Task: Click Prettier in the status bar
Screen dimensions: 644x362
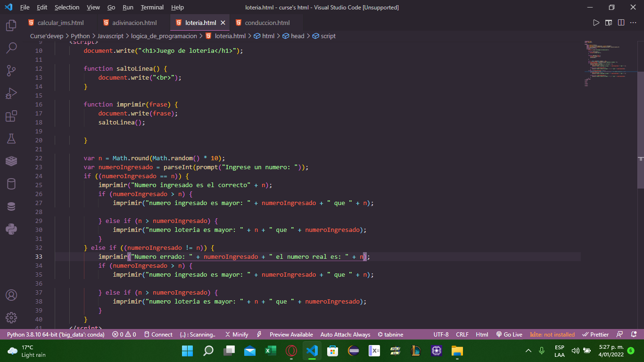Action: point(595,334)
